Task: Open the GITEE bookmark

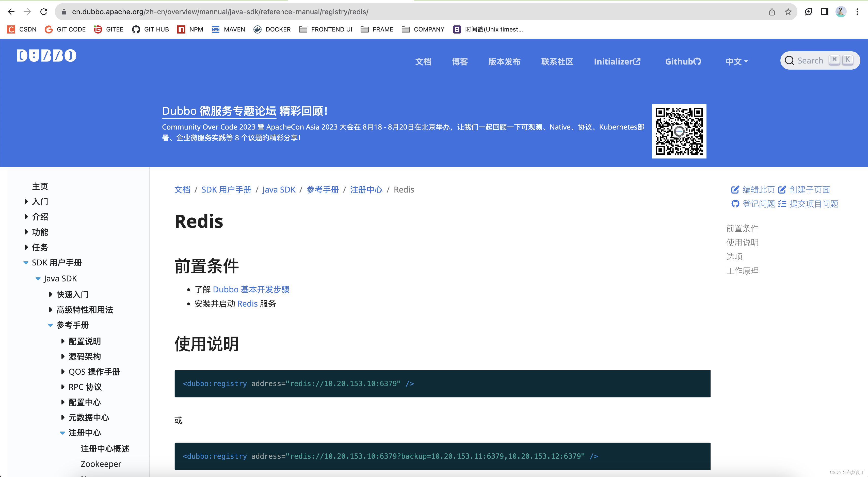Action: point(108,29)
